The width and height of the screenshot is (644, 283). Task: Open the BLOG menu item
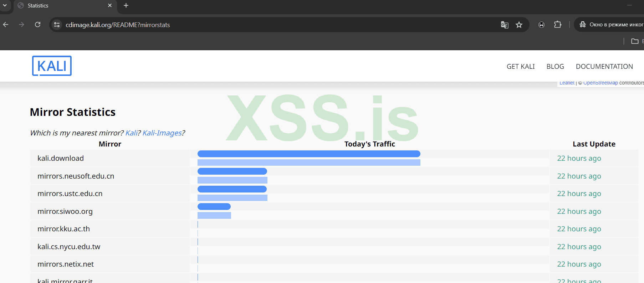(555, 66)
